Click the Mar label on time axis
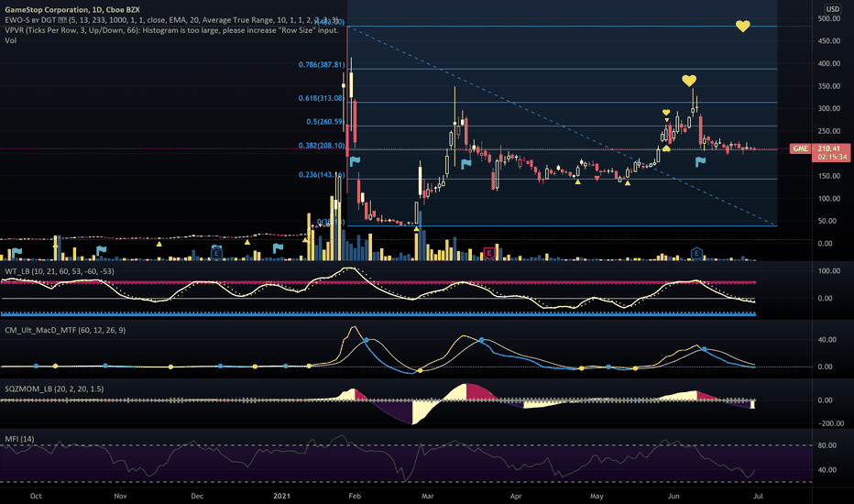 428,496
